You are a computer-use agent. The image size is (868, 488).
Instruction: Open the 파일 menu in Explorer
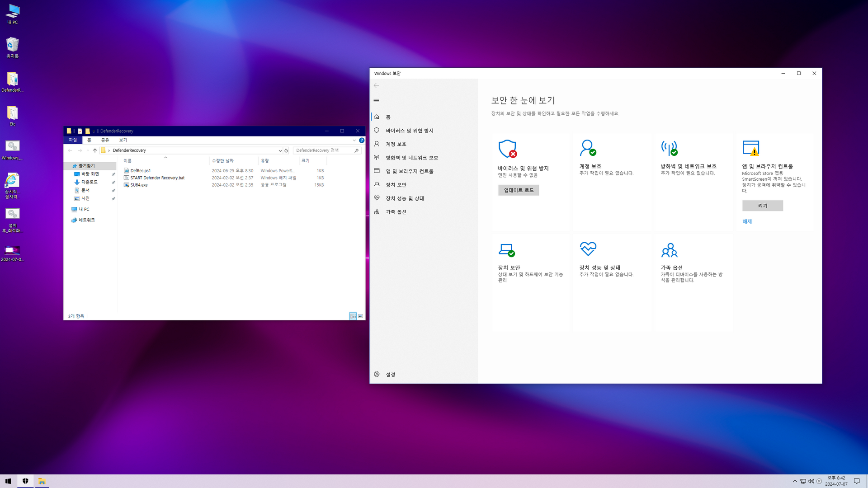tap(73, 140)
